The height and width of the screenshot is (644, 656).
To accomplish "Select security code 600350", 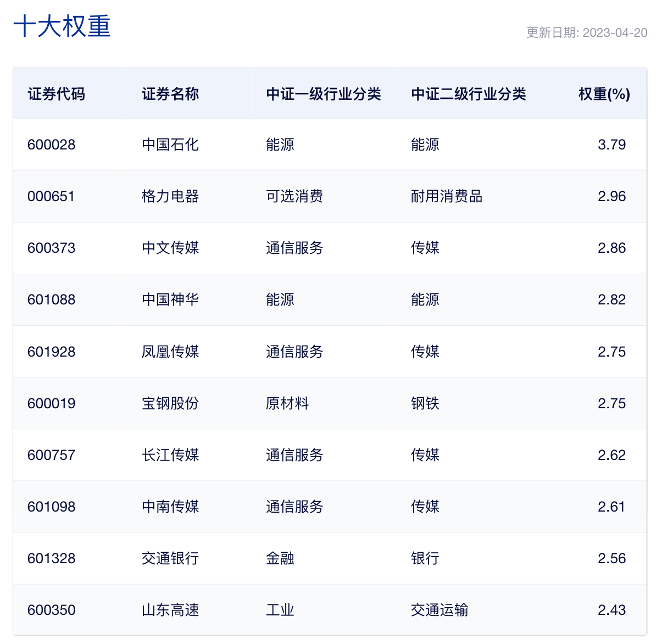I will [x=52, y=610].
